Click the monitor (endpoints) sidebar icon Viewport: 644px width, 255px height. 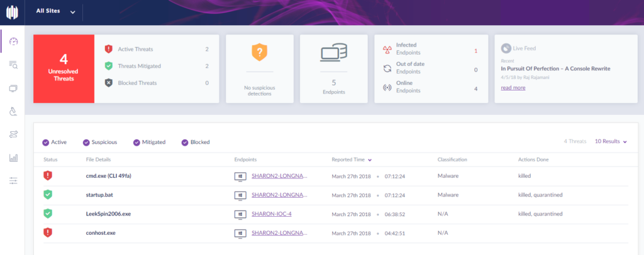point(13,88)
